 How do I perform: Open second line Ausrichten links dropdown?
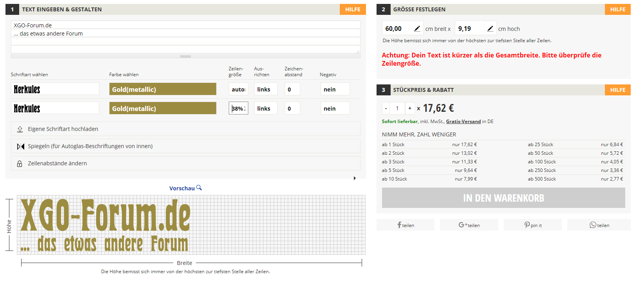click(265, 109)
